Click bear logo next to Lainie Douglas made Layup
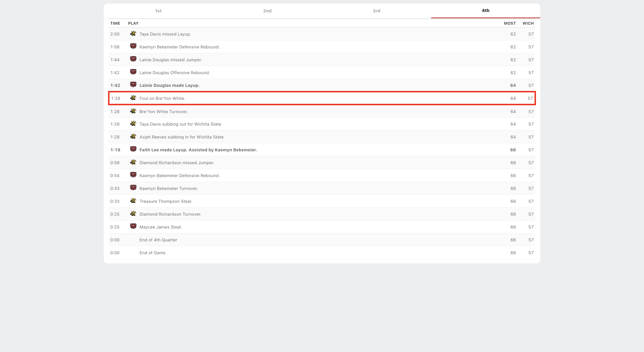Image resolution: width=644 pixels, height=352 pixels. (133, 85)
